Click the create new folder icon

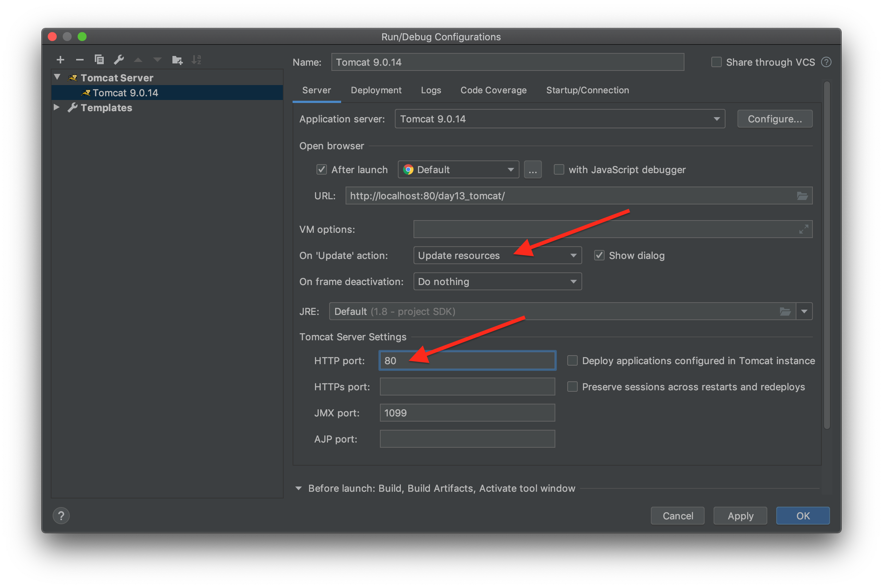(x=177, y=60)
